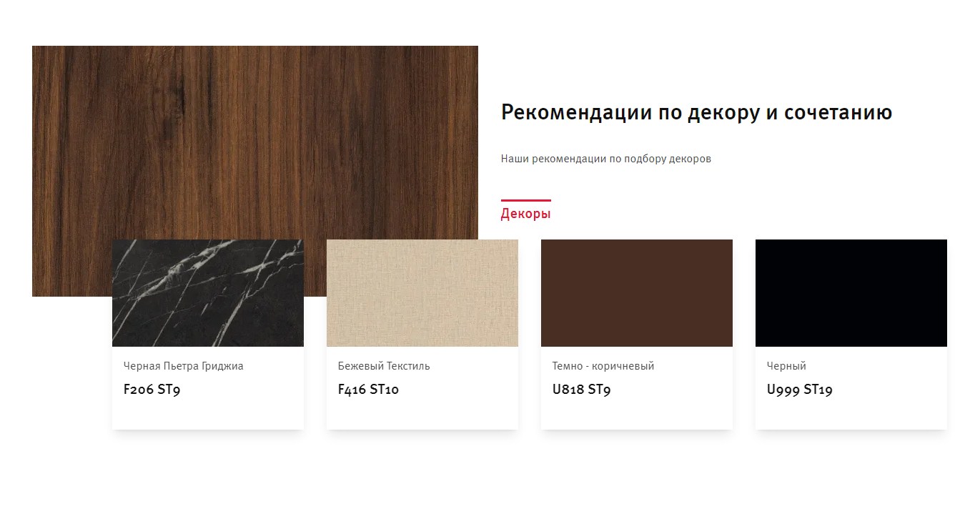Pick the solid black U999 swatch image
Viewport: 980px width, 524px height.
pyautogui.click(x=851, y=293)
